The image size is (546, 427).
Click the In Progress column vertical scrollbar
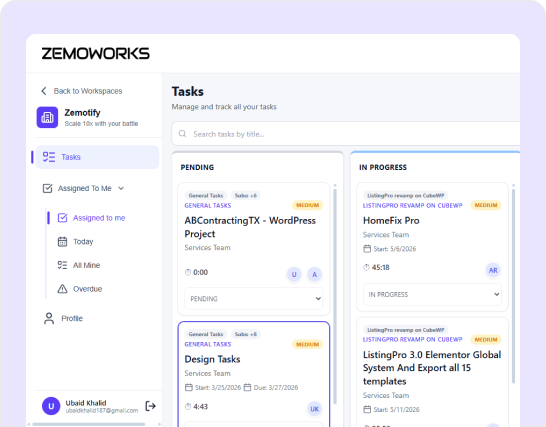[513, 286]
